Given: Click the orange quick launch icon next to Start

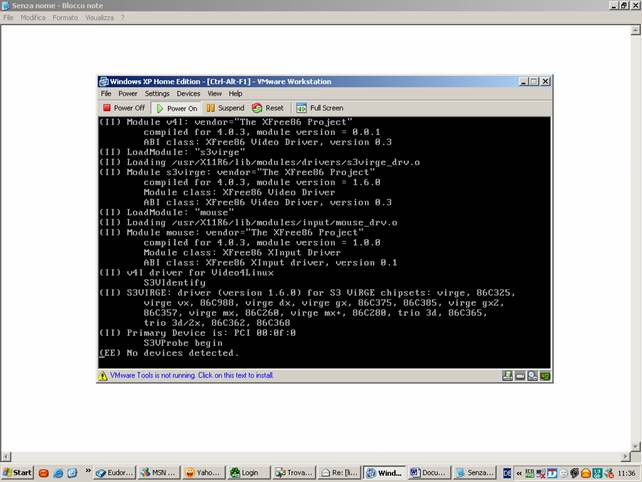Looking at the screenshot, I should (x=43, y=473).
